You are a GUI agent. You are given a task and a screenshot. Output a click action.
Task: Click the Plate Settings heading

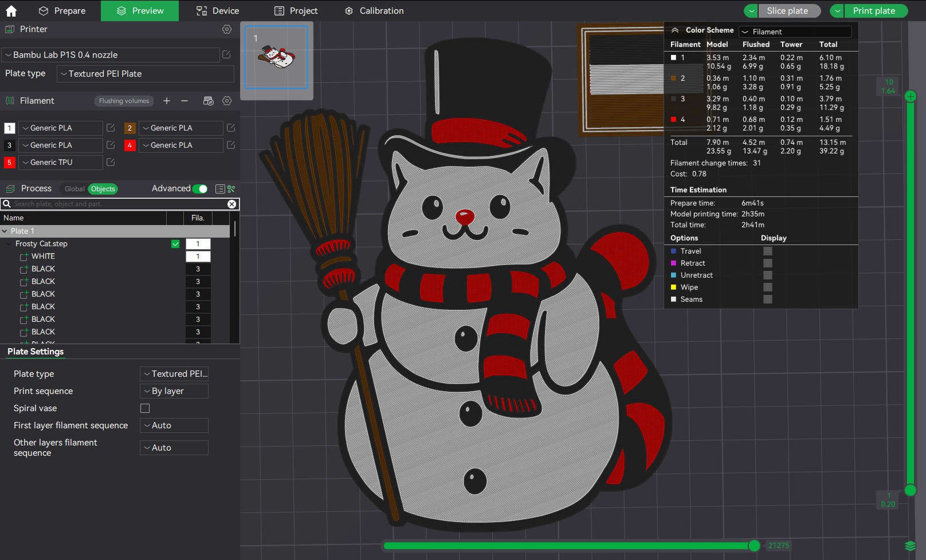(36, 352)
